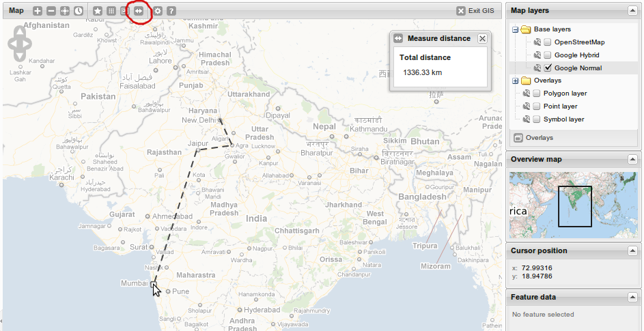
Task: Enable the OpenStreetMap base layer checkbox
Action: [x=548, y=42]
